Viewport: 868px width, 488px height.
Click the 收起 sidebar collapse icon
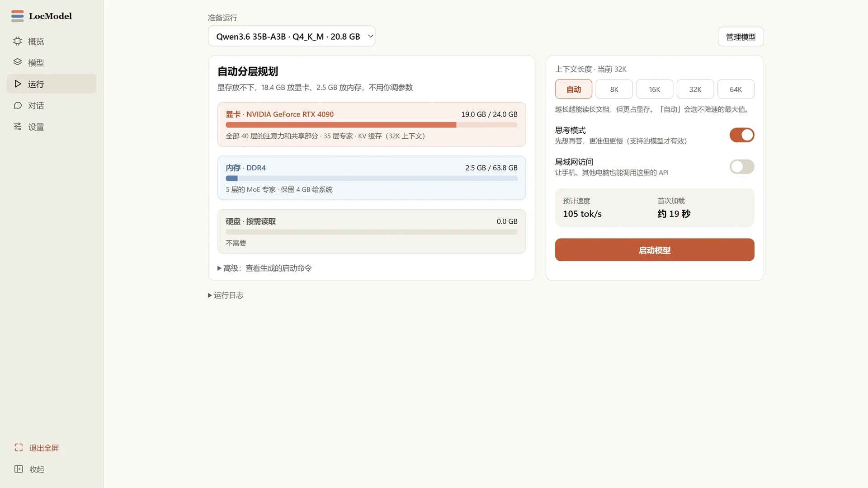coord(19,469)
